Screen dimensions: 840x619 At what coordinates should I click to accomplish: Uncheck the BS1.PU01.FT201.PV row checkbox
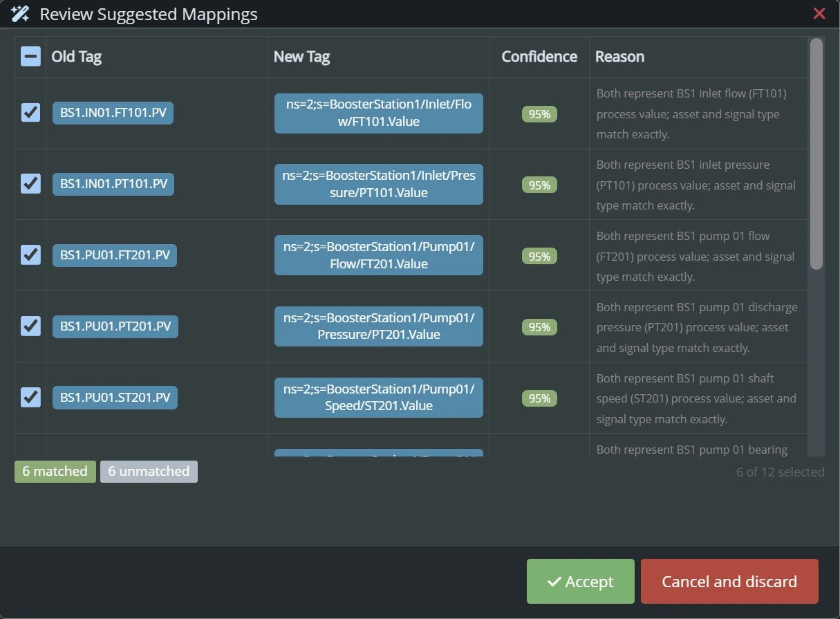[x=30, y=255]
